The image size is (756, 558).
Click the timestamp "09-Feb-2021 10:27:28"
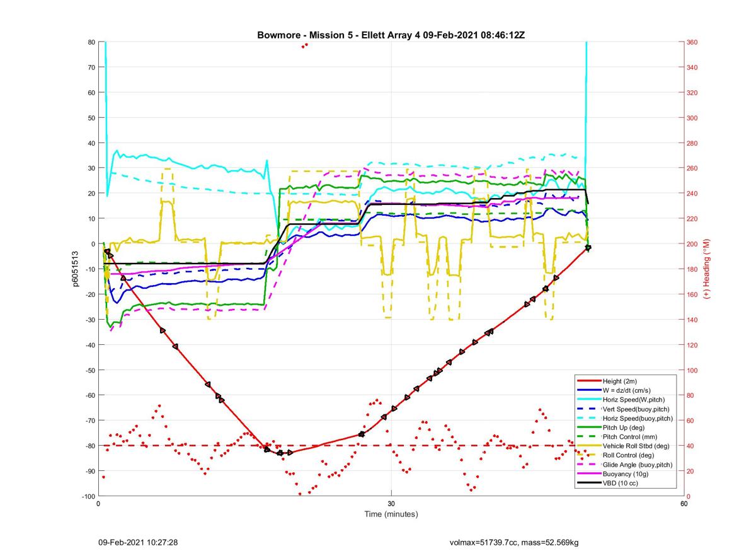click(x=138, y=542)
